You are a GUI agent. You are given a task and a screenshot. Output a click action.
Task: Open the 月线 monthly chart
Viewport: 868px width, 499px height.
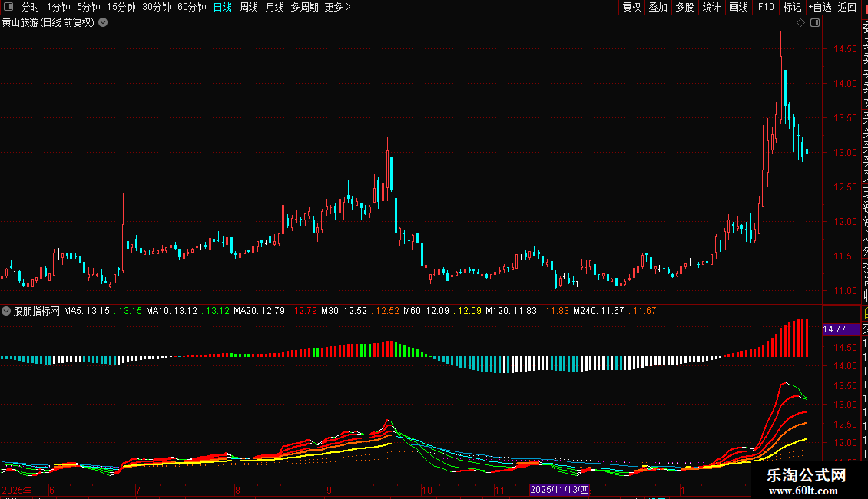[274, 7]
